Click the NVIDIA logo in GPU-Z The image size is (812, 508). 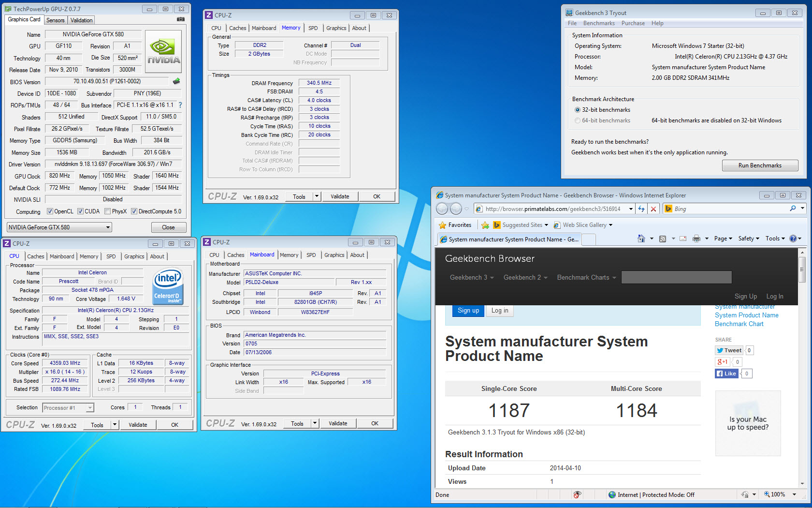tap(163, 52)
